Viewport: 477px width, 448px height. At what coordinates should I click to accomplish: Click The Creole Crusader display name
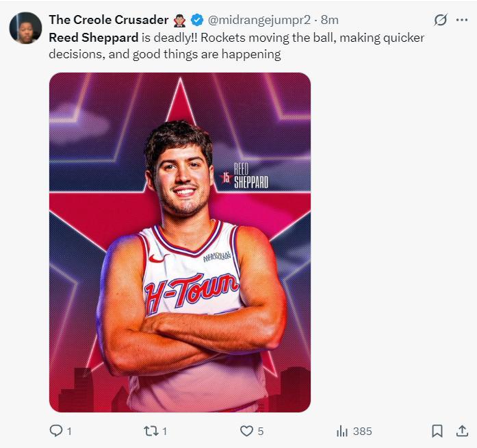(108, 20)
